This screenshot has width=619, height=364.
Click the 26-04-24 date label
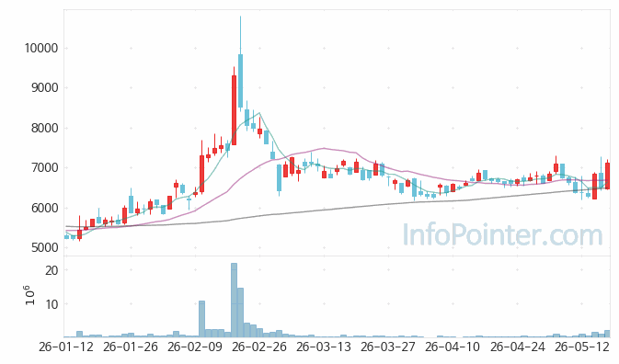517,347
